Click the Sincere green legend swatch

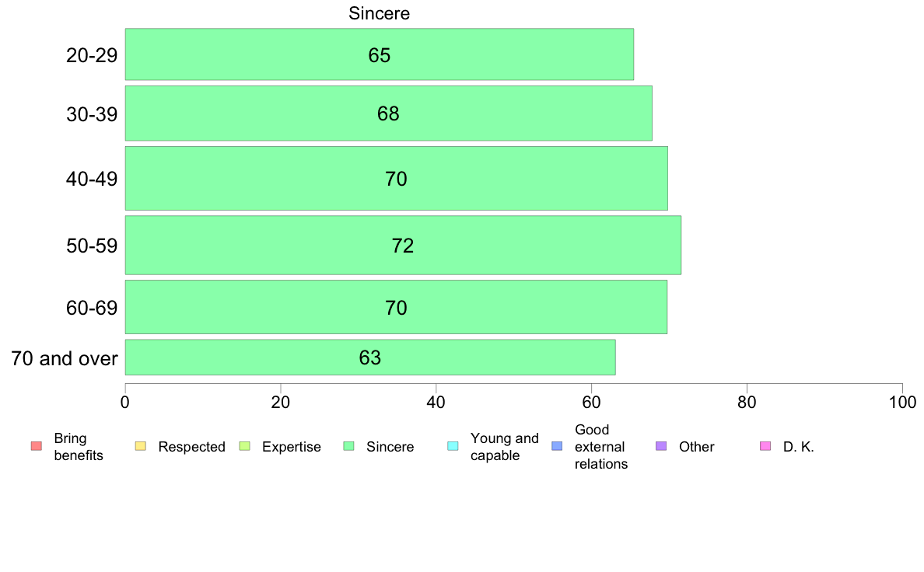[x=349, y=446]
